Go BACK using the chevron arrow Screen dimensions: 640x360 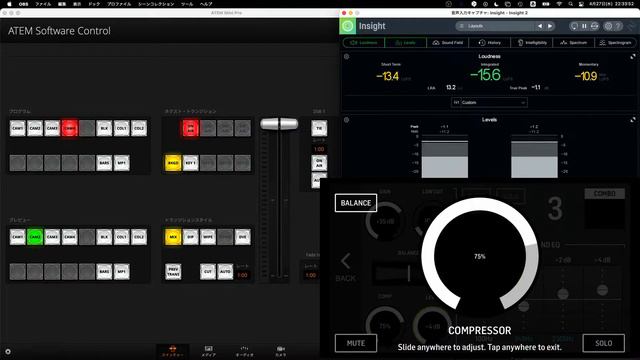345,261
